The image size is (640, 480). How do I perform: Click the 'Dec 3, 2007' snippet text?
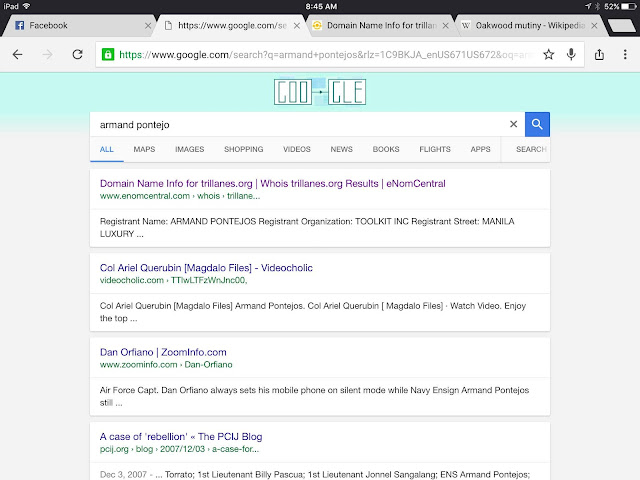click(315, 475)
